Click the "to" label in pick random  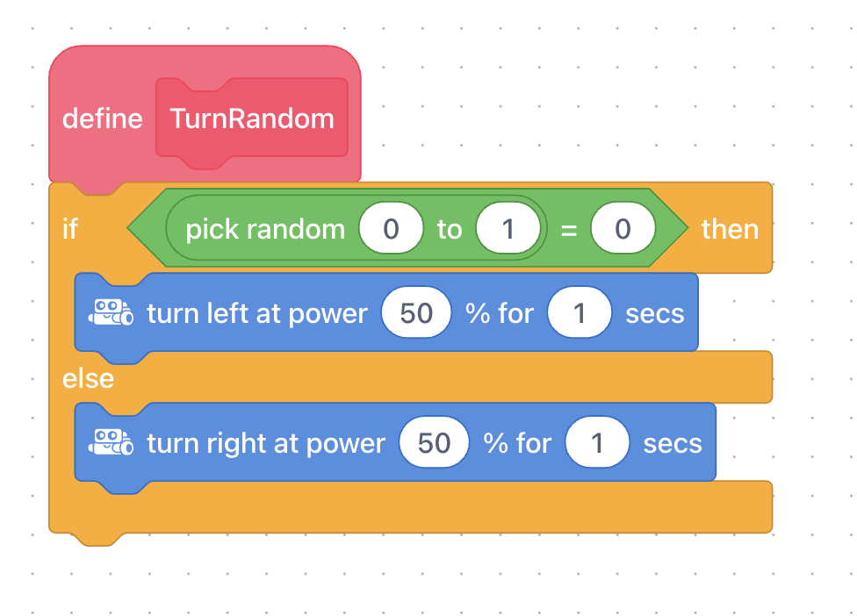(x=450, y=229)
